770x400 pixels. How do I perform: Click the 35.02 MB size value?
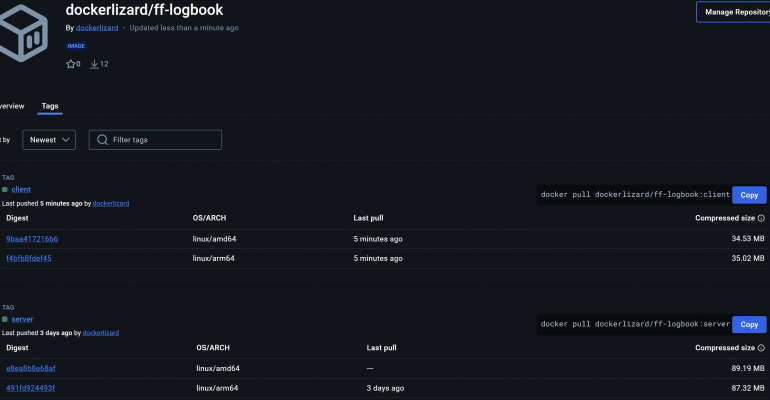point(748,258)
